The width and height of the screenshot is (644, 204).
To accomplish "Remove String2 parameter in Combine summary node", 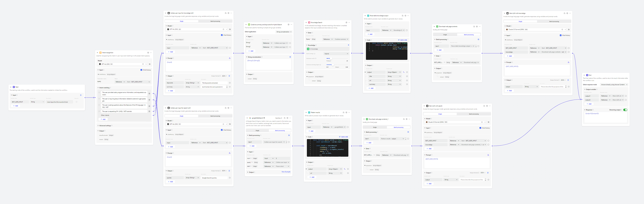I will 290,47.
